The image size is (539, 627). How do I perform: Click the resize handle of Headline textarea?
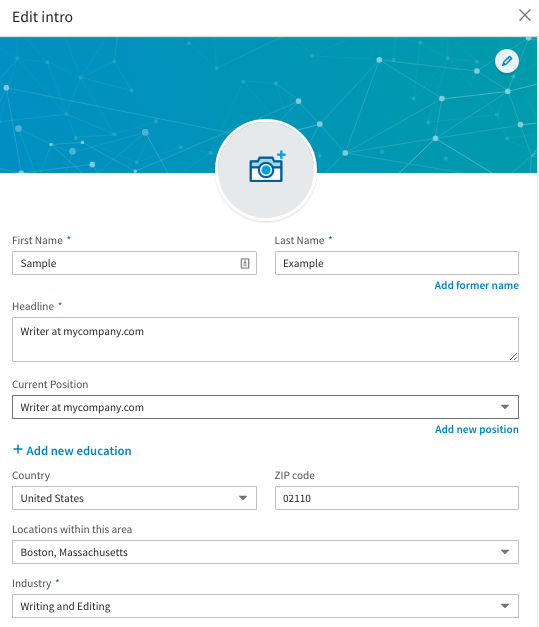pos(514,357)
